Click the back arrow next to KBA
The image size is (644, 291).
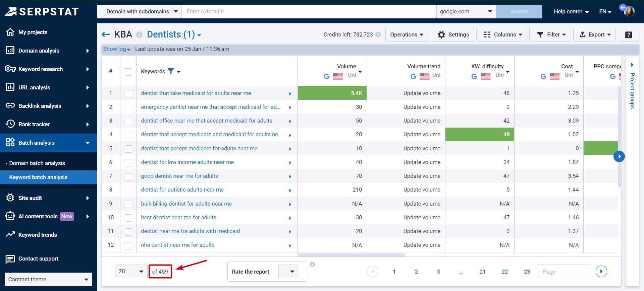106,34
